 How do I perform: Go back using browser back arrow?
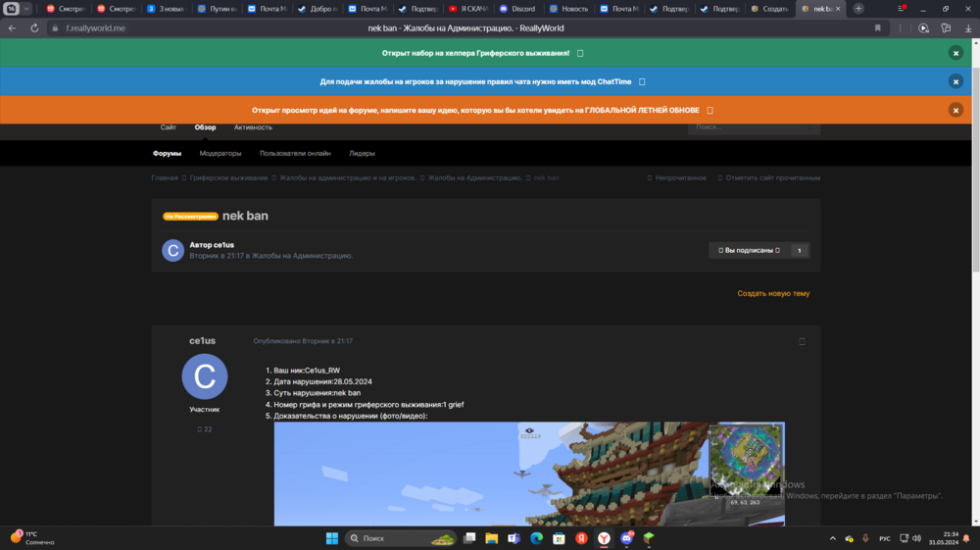point(12,28)
